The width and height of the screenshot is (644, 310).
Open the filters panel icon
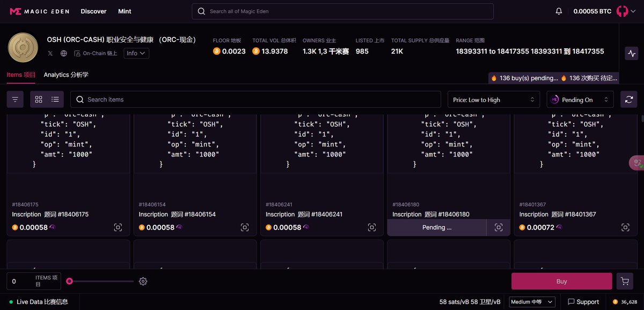coord(15,99)
